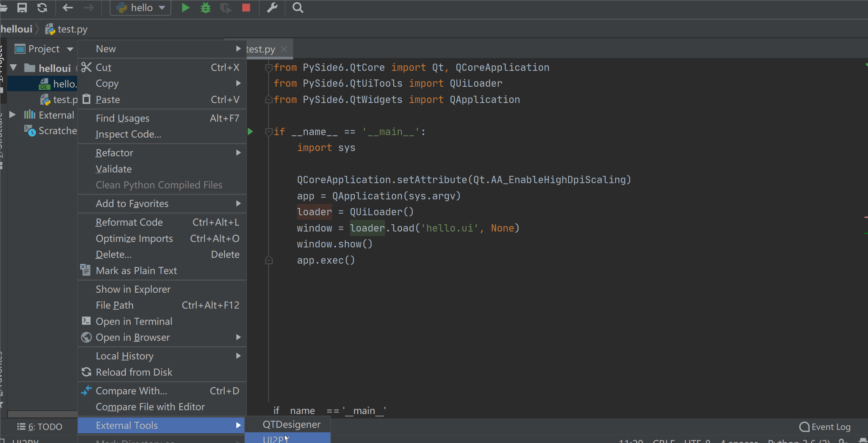Click Reformat Code menu option
The height and width of the screenshot is (443, 868).
pos(129,221)
